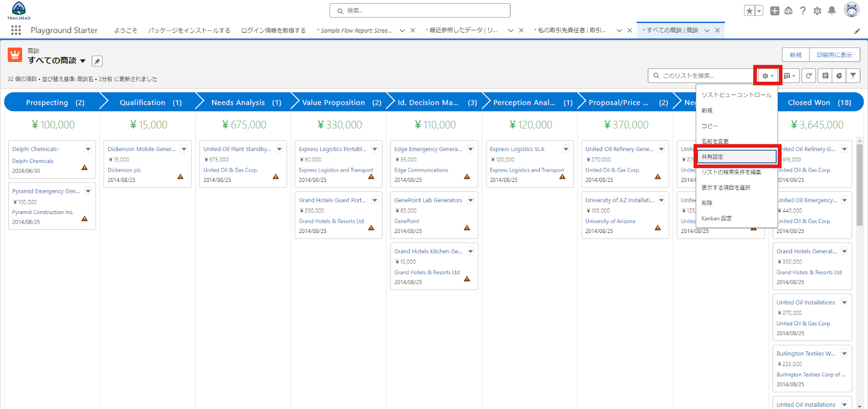This screenshot has width=868, height=409.
Task: Click the 新規 button
Action: pos(796,55)
